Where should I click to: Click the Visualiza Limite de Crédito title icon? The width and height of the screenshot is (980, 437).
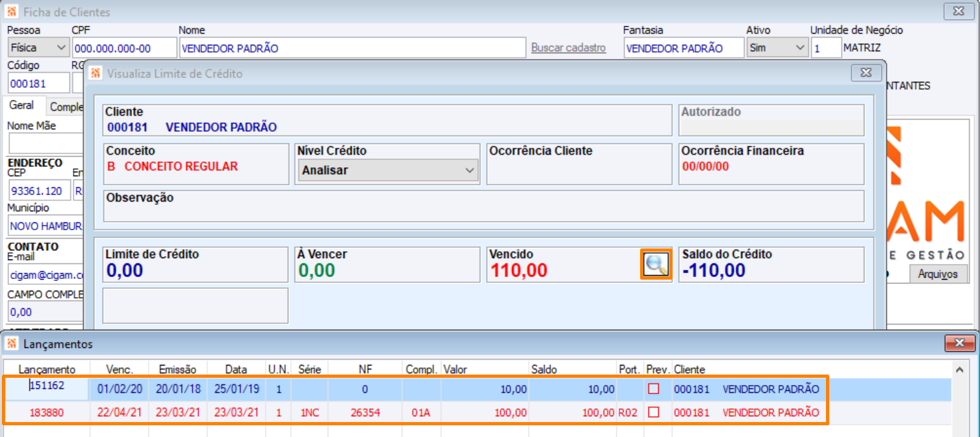96,73
